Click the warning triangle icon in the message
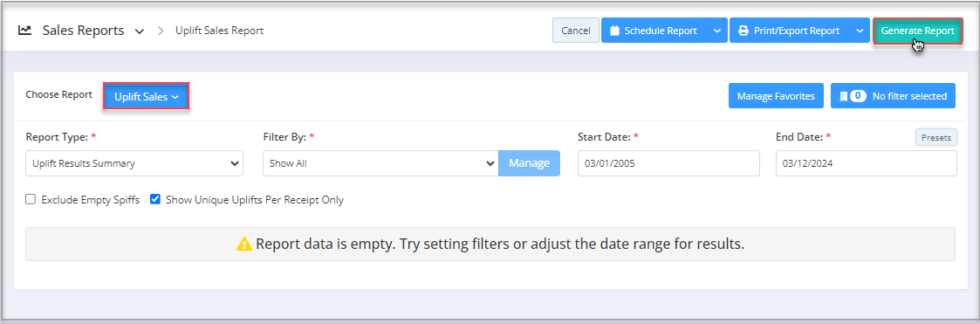Image resolution: width=980 pixels, height=324 pixels. tap(244, 244)
